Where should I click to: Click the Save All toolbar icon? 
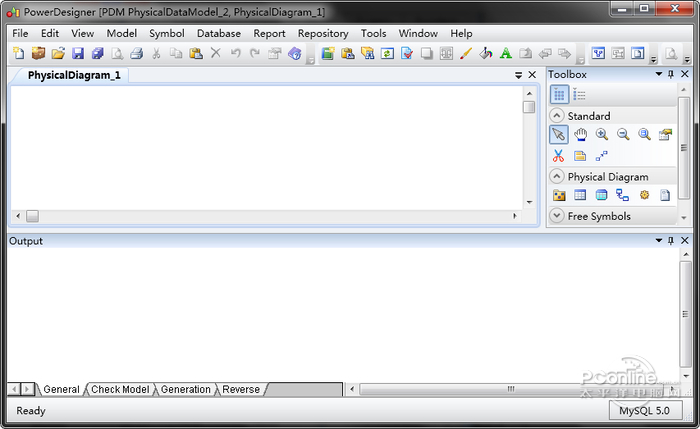[x=98, y=54]
